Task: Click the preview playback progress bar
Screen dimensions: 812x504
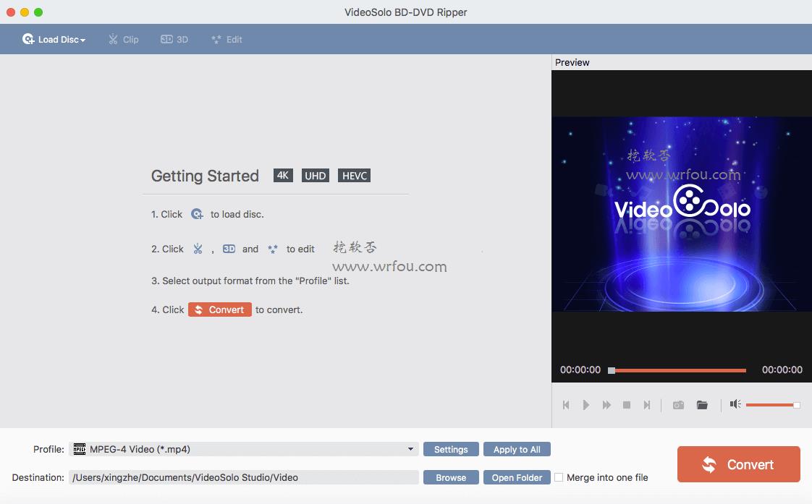Action: click(x=678, y=370)
